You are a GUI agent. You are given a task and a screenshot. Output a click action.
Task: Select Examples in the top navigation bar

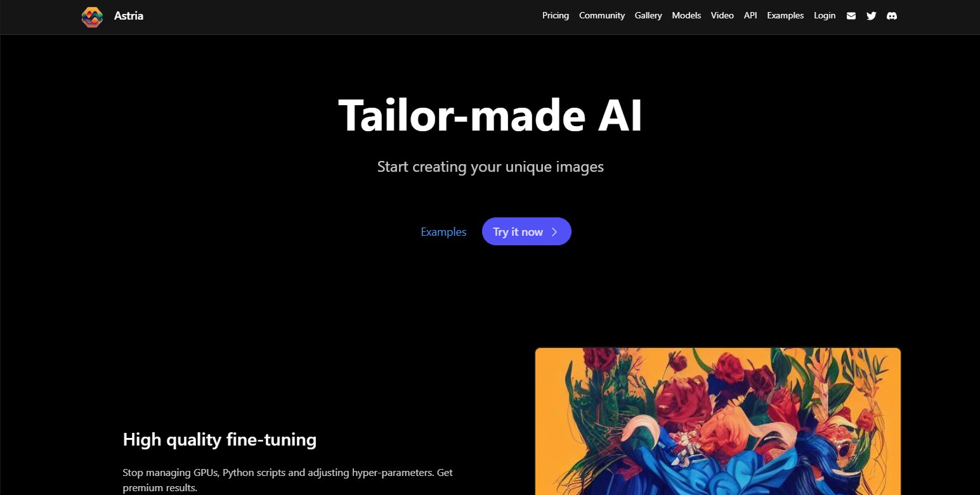pos(785,16)
